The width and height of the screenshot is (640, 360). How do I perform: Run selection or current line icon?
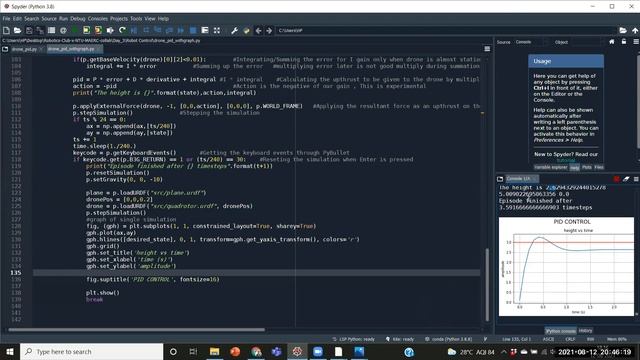point(110,30)
